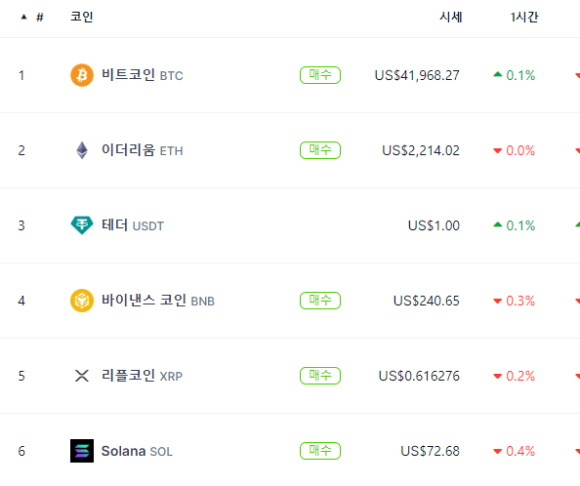Image resolution: width=580 pixels, height=486 pixels.
Task: Open the 테더 USDT coin page
Action: [x=132, y=225]
